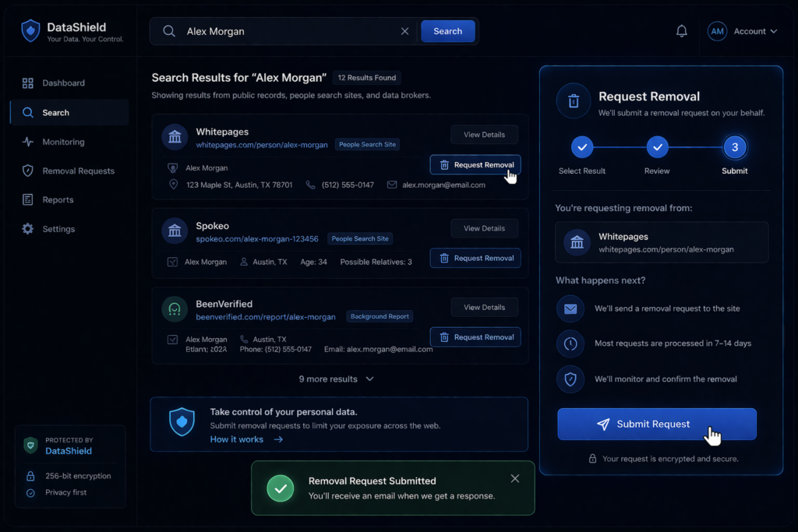Request Removal from BeenVerified
The image size is (798, 532).
pos(475,336)
